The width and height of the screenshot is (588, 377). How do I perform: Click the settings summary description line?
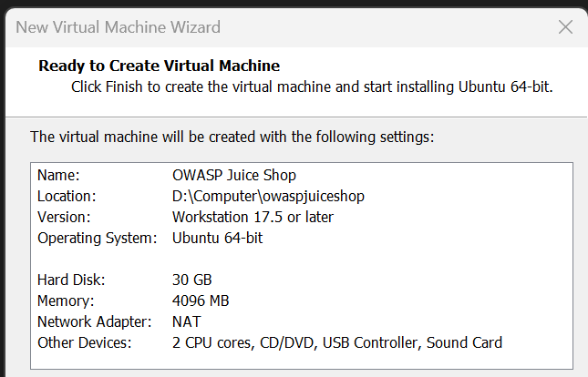click(x=232, y=138)
